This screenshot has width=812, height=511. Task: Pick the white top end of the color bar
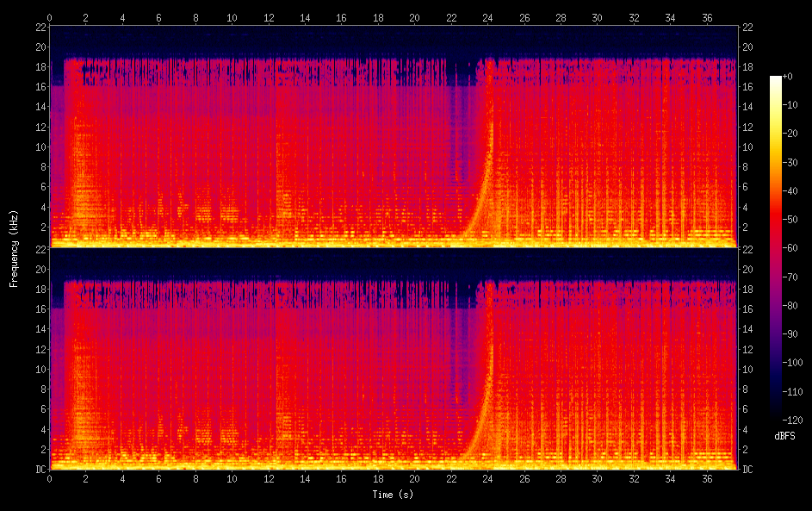(776, 79)
